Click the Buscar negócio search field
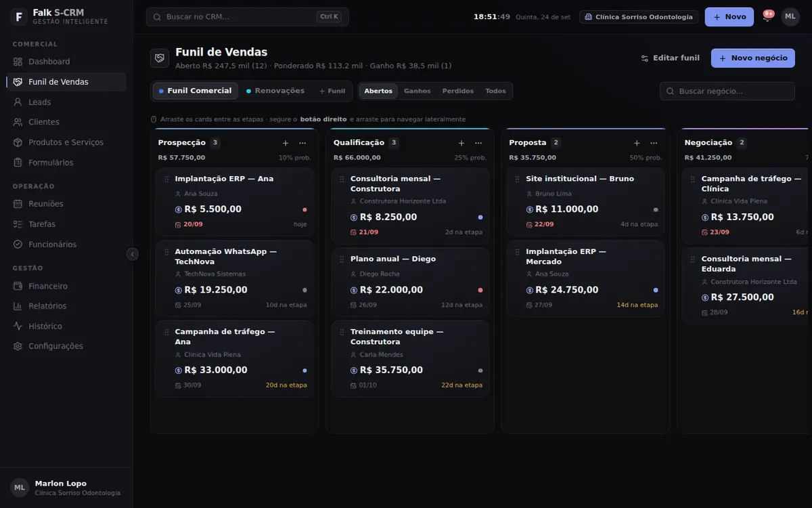 click(727, 91)
